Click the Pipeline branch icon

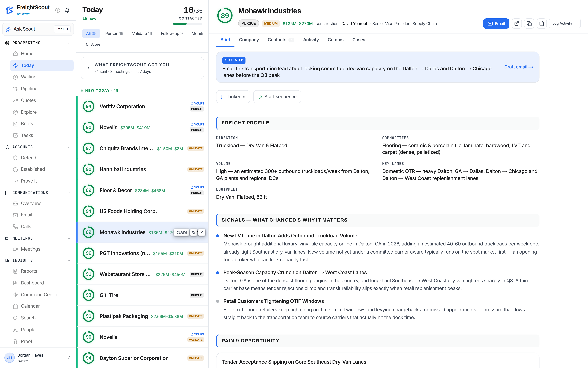(15, 89)
